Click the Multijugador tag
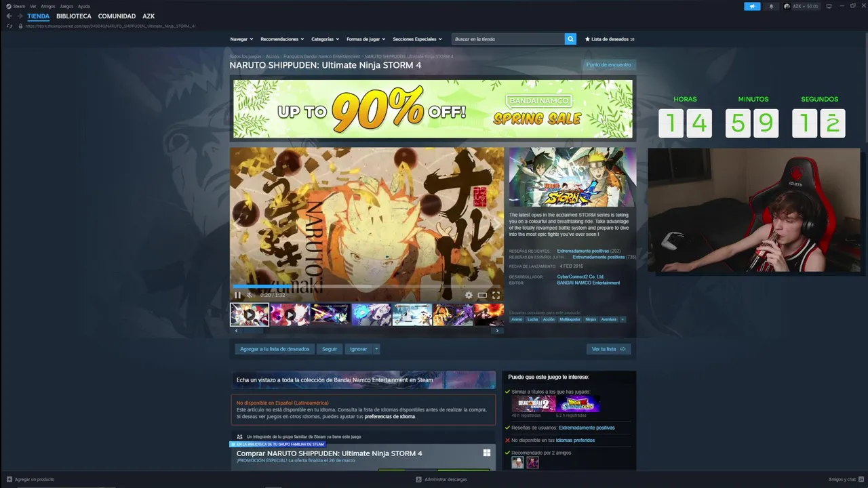The height and width of the screenshot is (488, 868). point(570,319)
